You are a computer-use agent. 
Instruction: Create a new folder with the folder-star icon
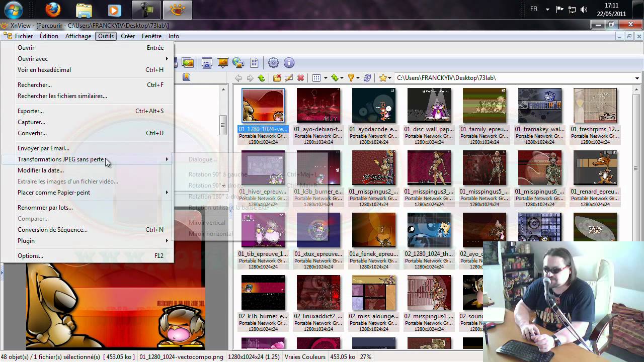click(x=277, y=78)
